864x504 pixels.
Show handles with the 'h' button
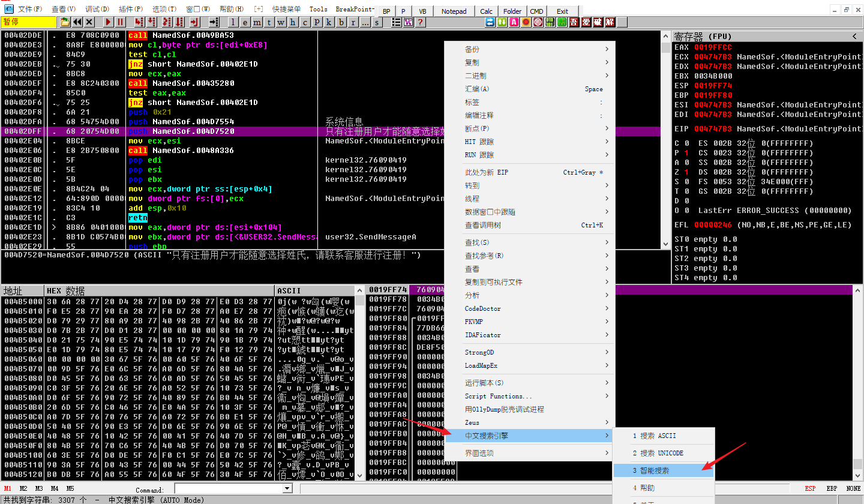[294, 22]
